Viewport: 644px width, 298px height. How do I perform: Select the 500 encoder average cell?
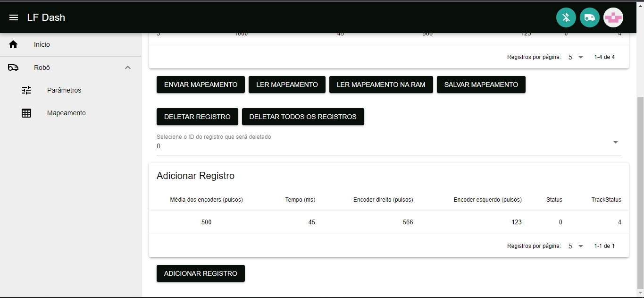pyautogui.click(x=206, y=222)
